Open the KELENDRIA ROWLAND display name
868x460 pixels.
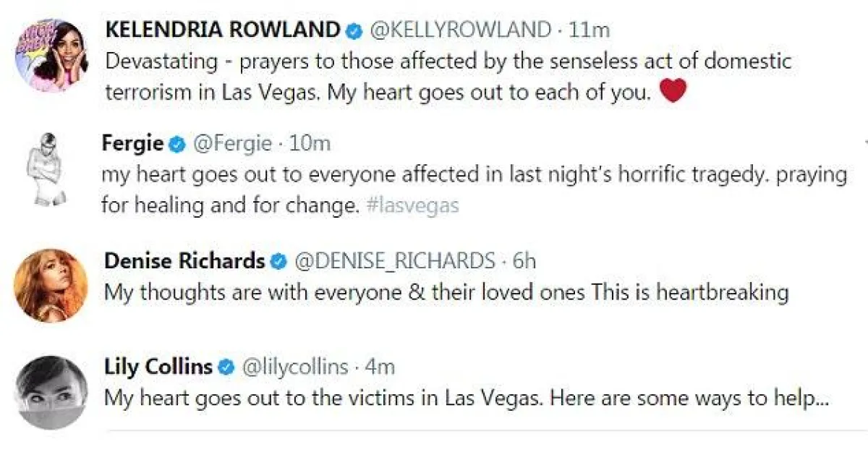[x=223, y=30]
